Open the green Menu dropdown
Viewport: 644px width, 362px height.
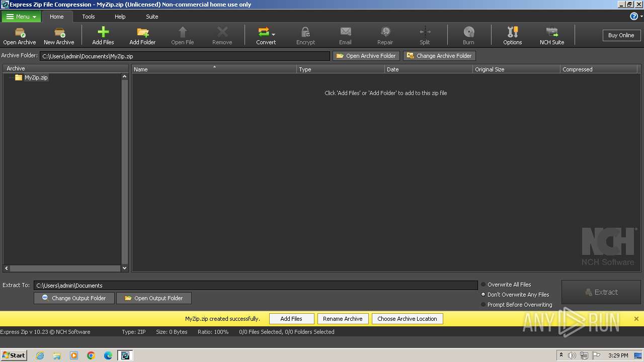[21, 17]
